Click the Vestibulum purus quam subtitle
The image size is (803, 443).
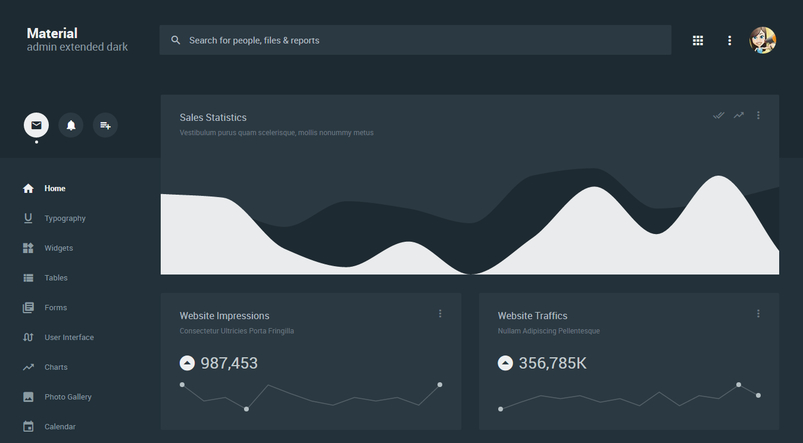pyautogui.click(x=277, y=133)
